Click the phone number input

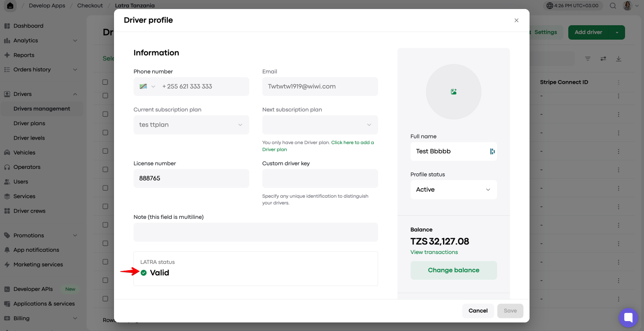point(203,86)
